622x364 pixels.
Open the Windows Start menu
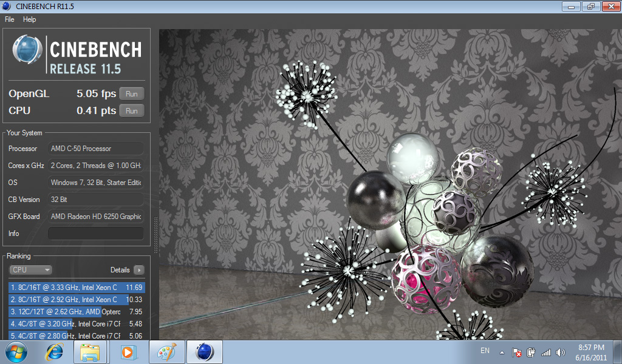pos(16,352)
